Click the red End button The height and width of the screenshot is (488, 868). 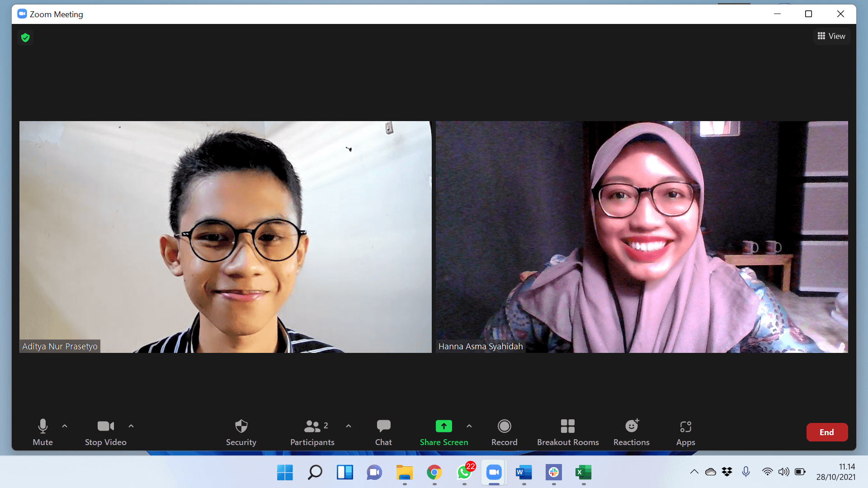(826, 432)
